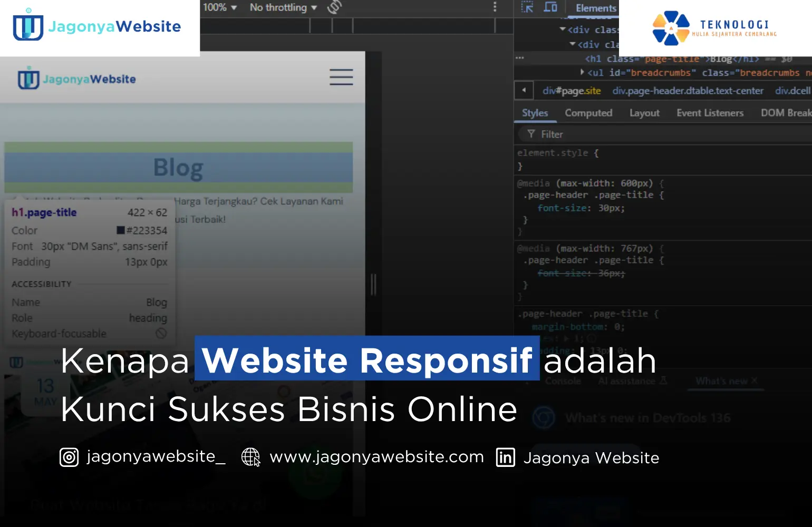812x527 pixels.
Task: Click the ellipsis beside the h1 row
Action: [520, 58]
